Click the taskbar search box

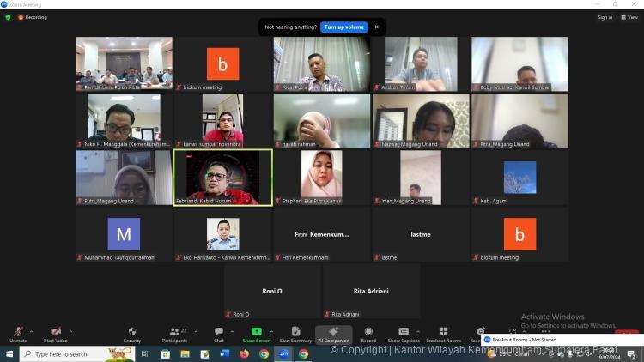[77, 353]
